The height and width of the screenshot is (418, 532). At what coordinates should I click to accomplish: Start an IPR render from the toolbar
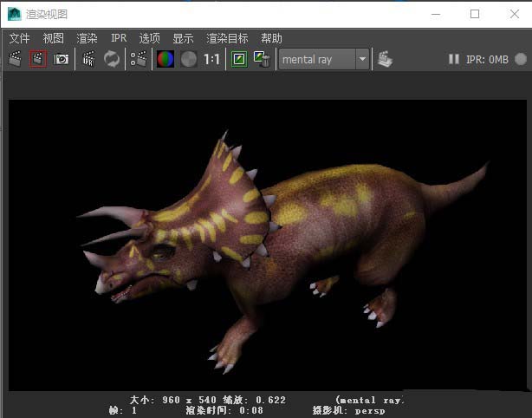[x=88, y=59]
